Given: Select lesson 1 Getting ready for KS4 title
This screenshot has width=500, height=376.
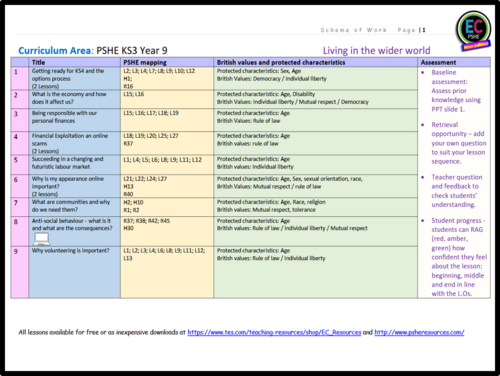Looking at the screenshot, I should click(68, 79).
